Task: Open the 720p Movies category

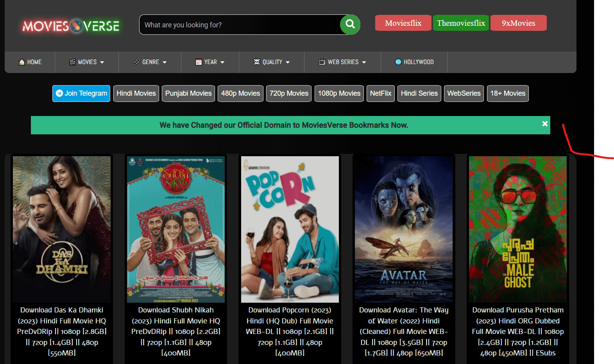Action: pos(289,93)
